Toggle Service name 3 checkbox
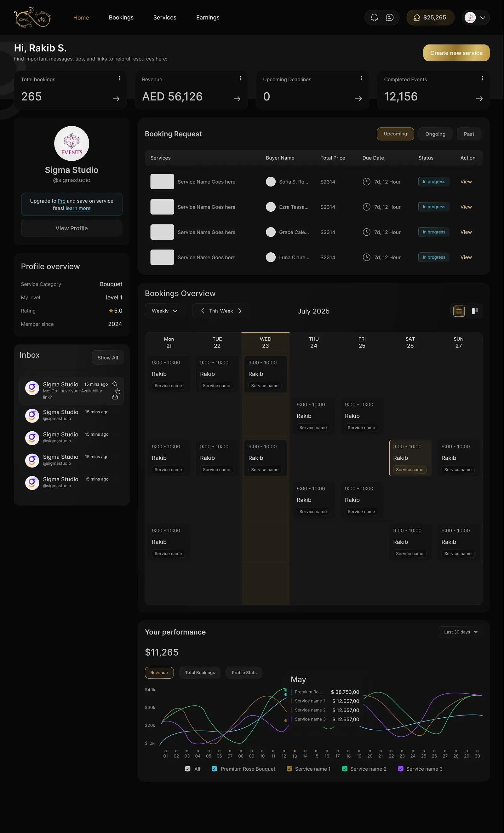The width and height of the screenshot is (504, 833). tap(401, 769)
